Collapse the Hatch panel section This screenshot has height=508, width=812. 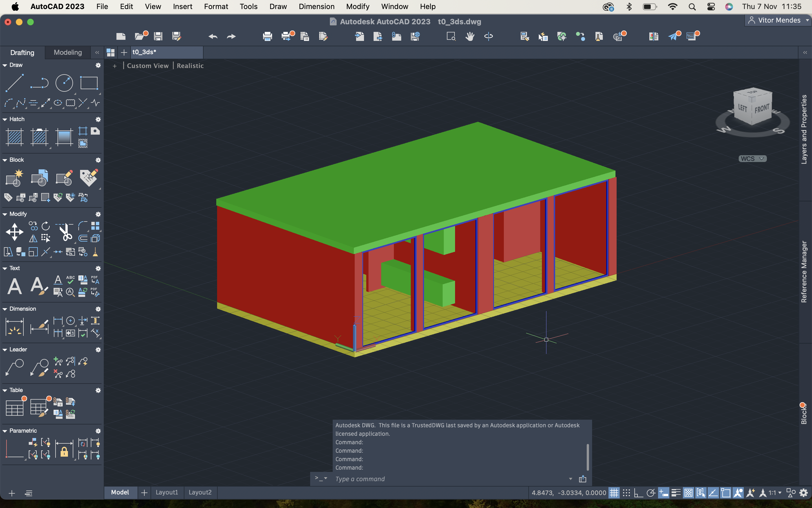tap(5, 119)
